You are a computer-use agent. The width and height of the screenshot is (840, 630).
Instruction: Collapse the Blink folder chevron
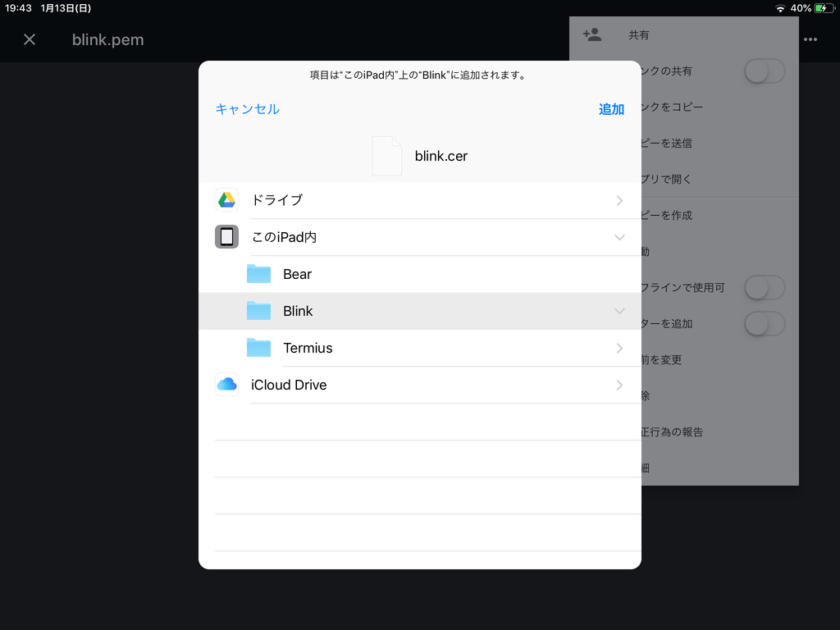[619, 311]
